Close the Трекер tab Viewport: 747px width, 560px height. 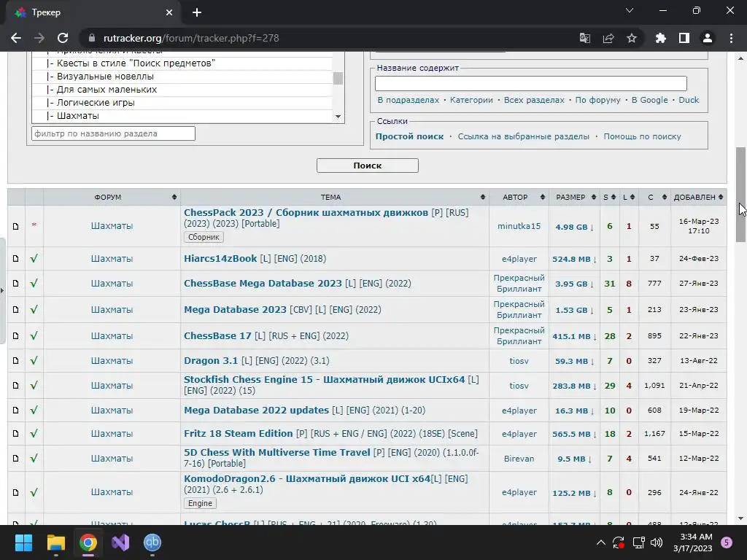169,12
